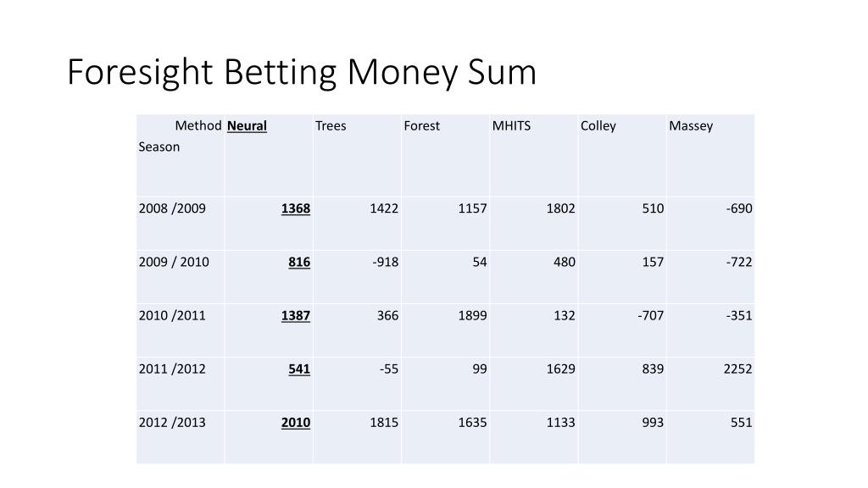
Task: Select the Massey column header
Action: pyautogui.click(x=691, y=126)
